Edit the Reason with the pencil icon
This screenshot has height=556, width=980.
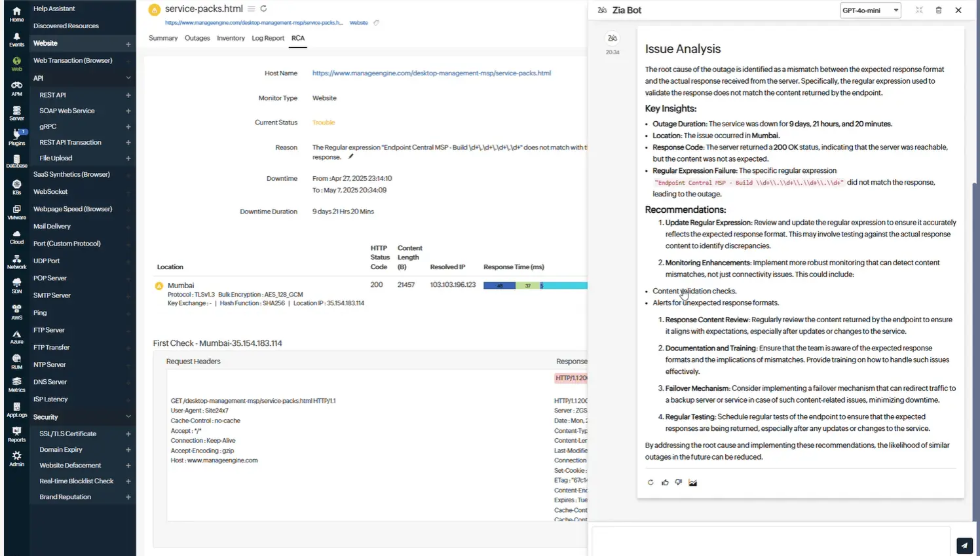tap(350, 157)
